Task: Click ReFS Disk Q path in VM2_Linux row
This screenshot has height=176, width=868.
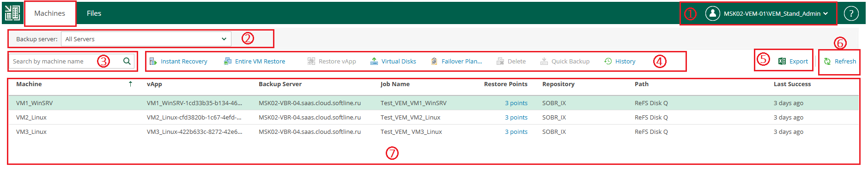Action: pyautogui.click(x=651, y=117)
